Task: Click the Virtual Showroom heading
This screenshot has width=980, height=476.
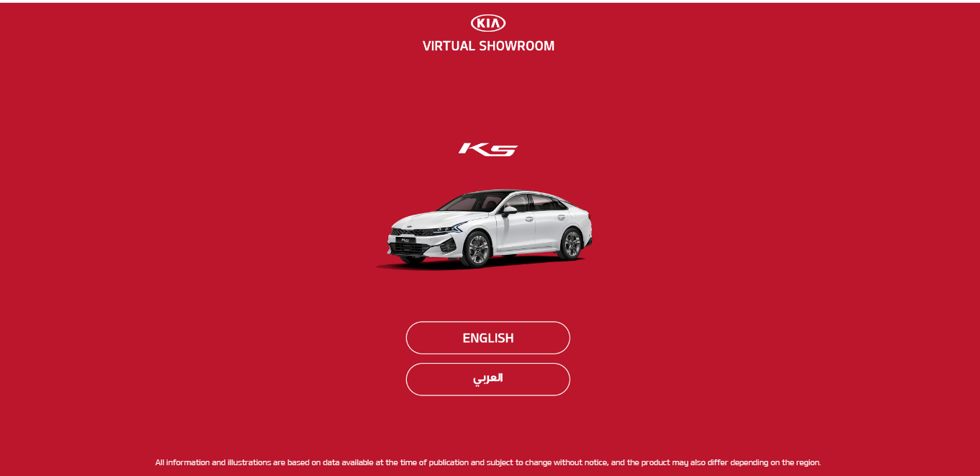Action: [x=488, y=46]
